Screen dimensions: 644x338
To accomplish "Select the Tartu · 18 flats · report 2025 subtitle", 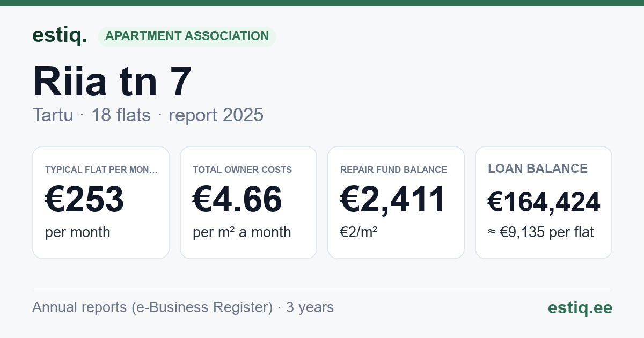I will pyautogui.click(x=148, y=115).
